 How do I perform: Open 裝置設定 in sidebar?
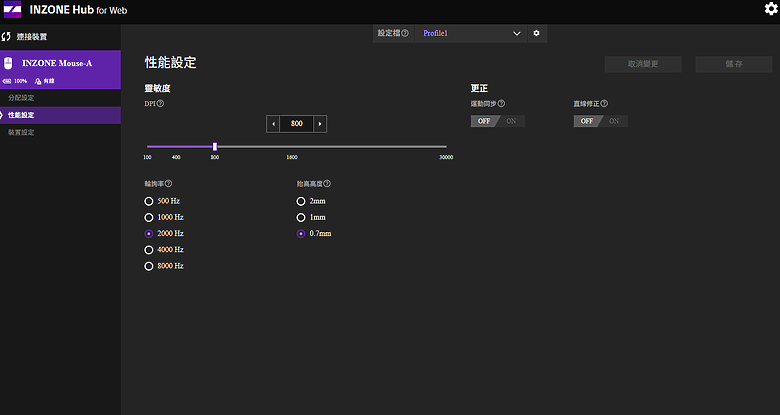(x=60, y=132)
